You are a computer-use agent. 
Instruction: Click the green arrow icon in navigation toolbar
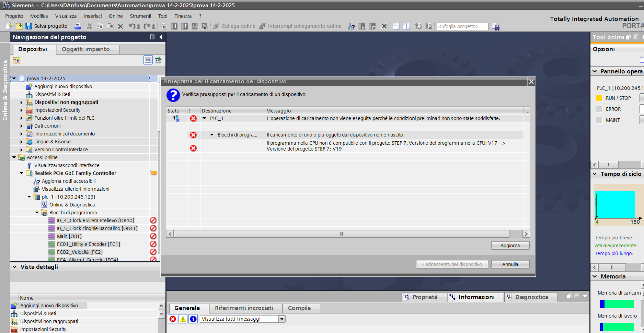[x=158, y=60]
